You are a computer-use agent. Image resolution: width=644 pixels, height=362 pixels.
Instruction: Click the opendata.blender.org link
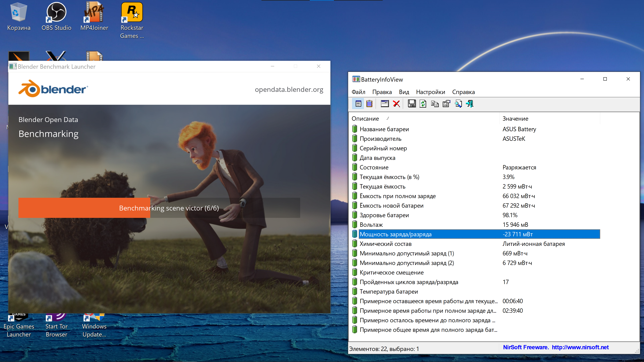tap(289, 89)
